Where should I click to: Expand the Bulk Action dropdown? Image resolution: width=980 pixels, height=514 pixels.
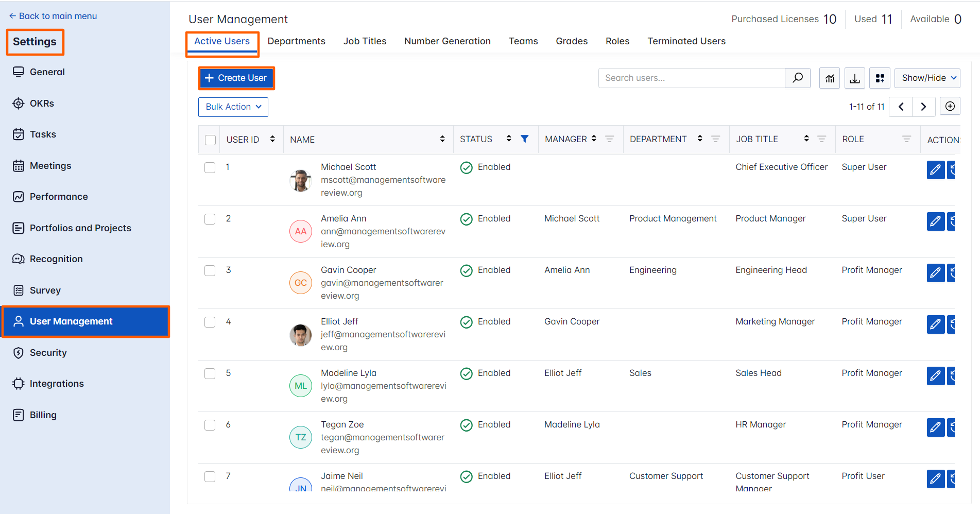point(233,107)
